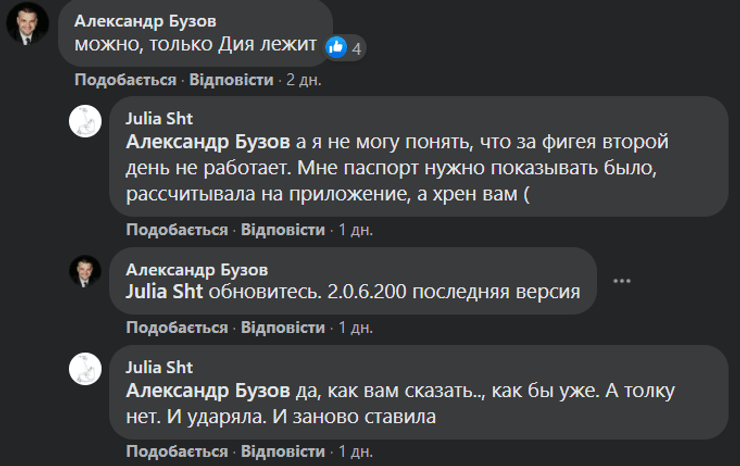Click Александр Бузов's avatar on the version reply

coord(84,271)
